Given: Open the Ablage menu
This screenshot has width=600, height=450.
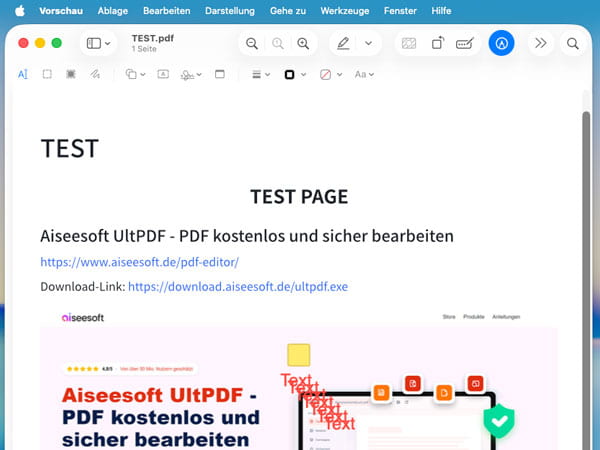Looking at the screenshot, I should coord(112,11).
